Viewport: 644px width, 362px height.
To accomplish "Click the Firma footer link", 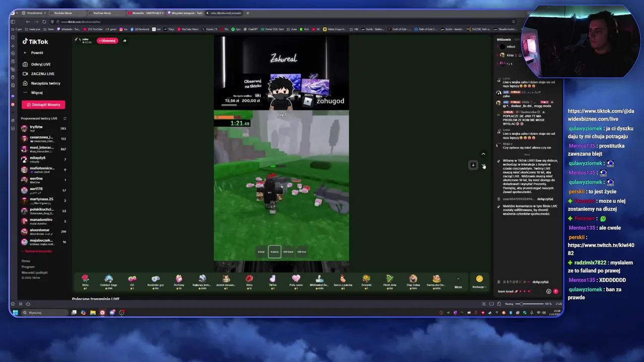I will tap(25, 261).
